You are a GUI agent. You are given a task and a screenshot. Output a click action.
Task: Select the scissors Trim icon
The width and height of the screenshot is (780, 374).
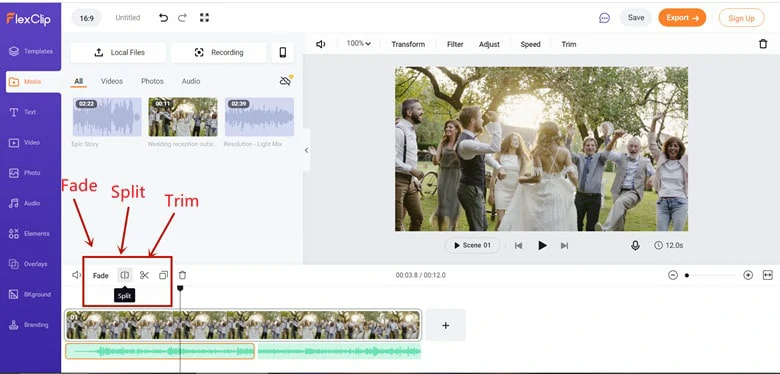[x=144, y=275]
